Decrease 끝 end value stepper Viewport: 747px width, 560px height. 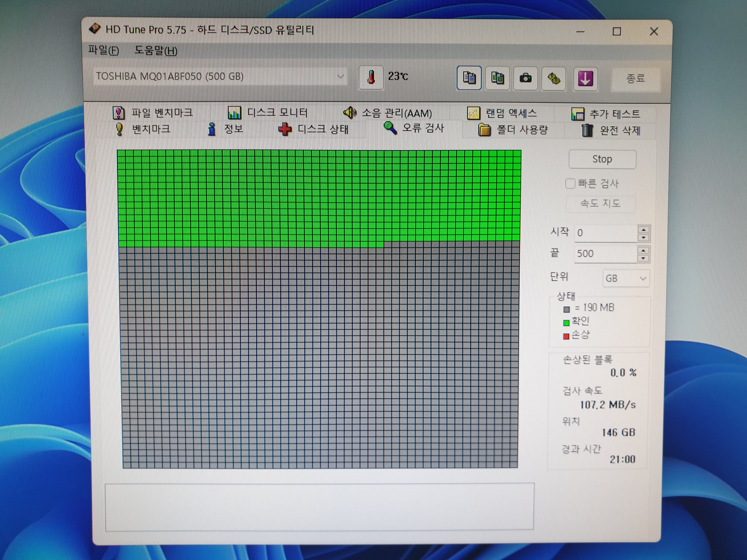point(643,259)
